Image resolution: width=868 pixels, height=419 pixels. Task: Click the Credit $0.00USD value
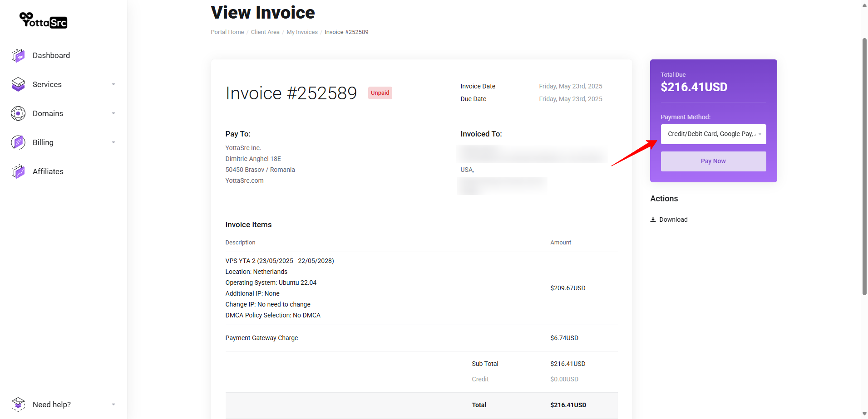point(564,379)
